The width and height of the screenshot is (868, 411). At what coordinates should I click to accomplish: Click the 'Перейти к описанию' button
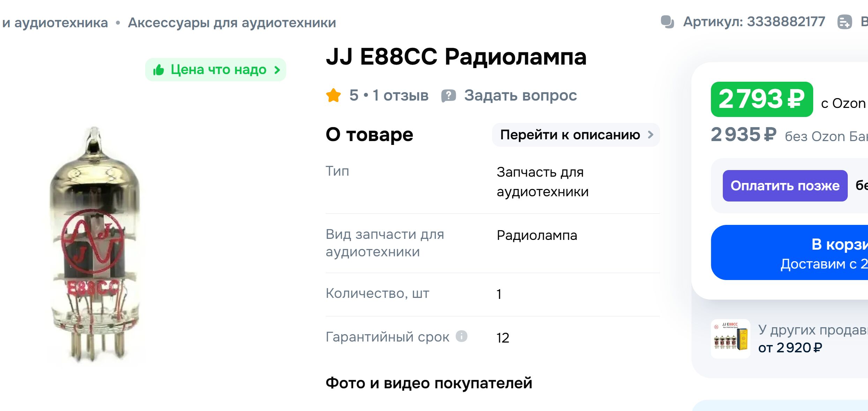570,135
